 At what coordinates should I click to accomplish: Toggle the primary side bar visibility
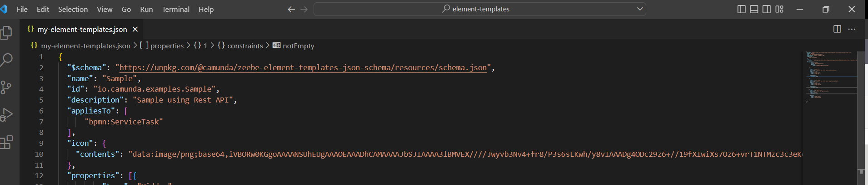[741, 9]
